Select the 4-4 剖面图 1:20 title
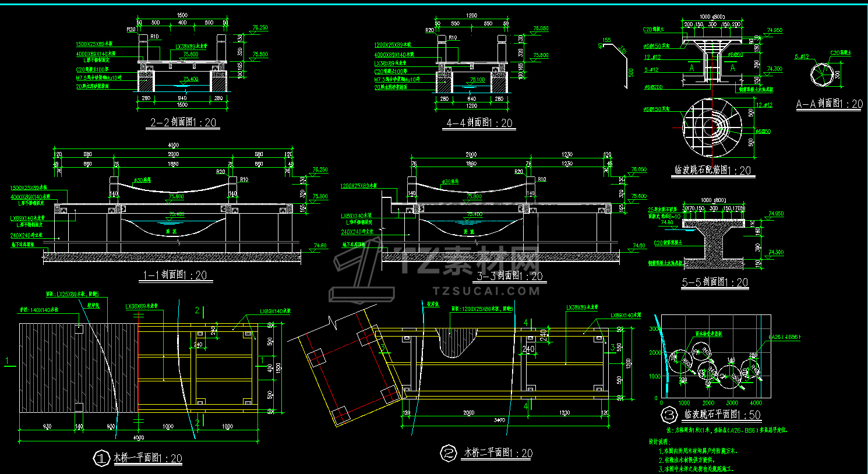Viewport: 868px width, 474px height. pos(480,123)
